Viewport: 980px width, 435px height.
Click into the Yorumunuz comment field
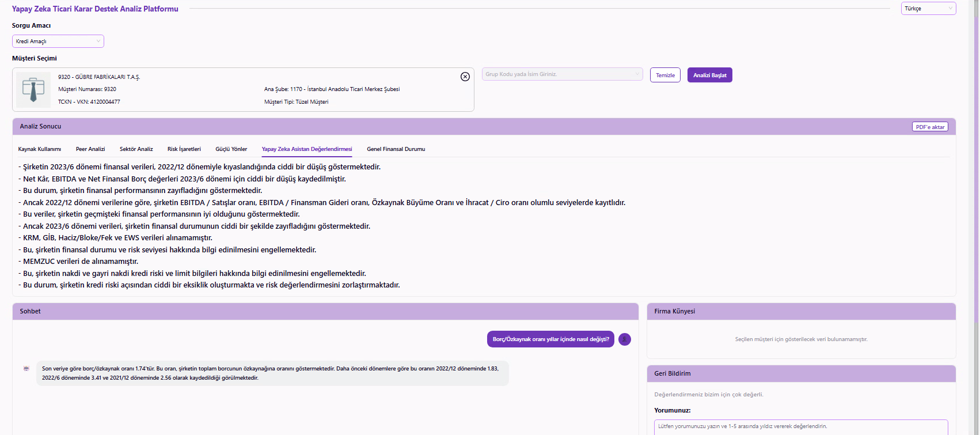pos(800,427)
